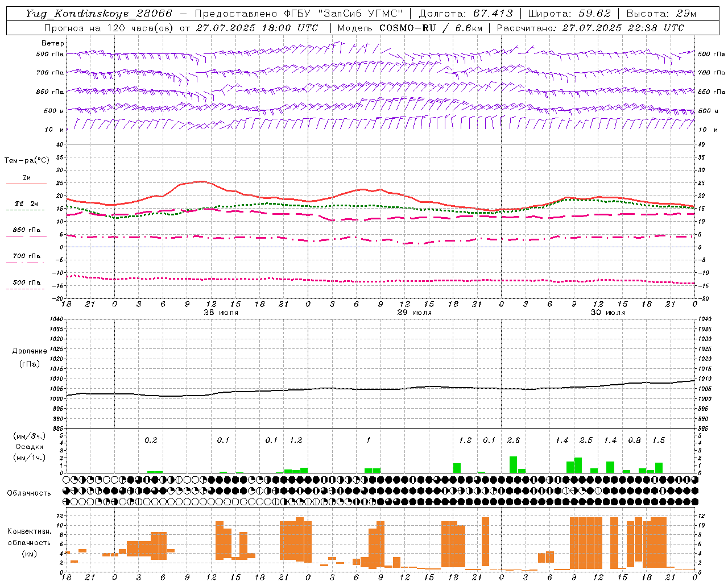Click the '(мм/1ч.)' precipitation unit label
The width and height of the screenshot is (728, 582).
coord(30,458)
